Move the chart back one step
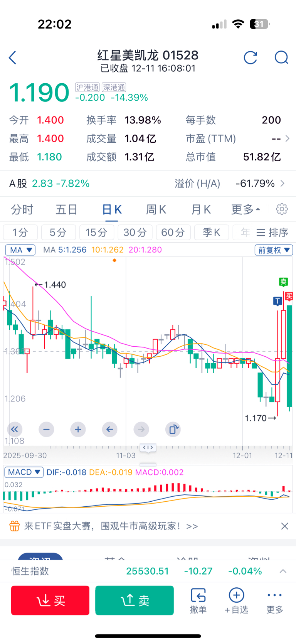This screenshot has width=296, height=644. [x=109, y=429]
